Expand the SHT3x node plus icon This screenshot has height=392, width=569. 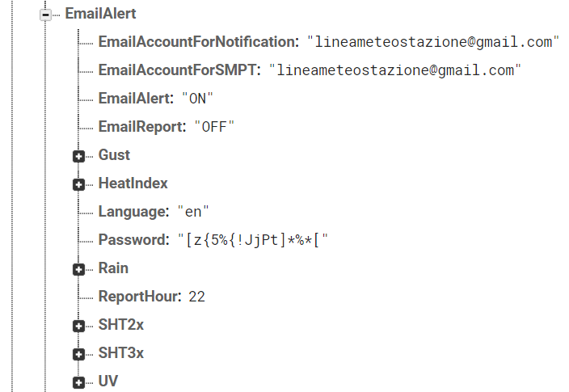click(78, 355)
